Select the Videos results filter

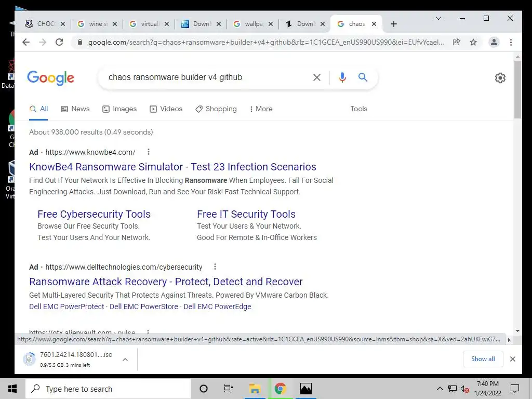(166, 109)
